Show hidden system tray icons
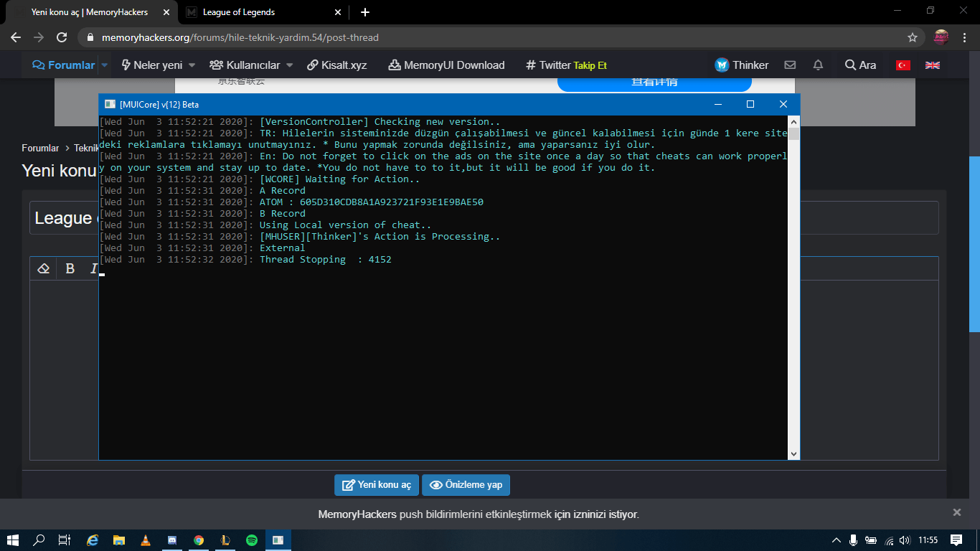 (836, 540)
